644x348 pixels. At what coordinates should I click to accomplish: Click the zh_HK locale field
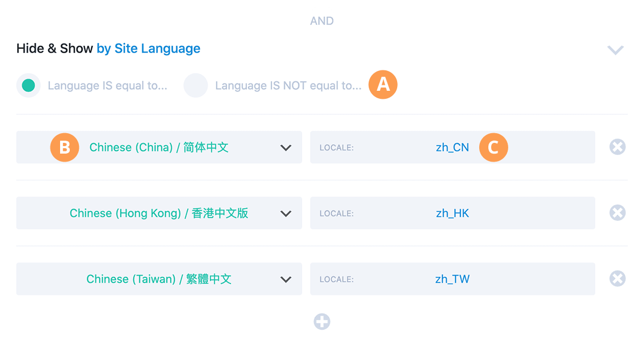452,213
